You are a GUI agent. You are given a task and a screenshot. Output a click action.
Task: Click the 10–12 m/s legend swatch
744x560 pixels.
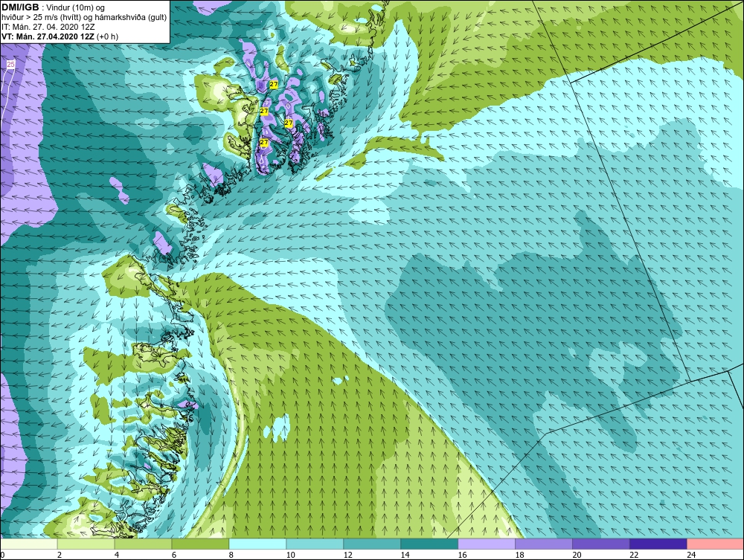click(315, 544)
